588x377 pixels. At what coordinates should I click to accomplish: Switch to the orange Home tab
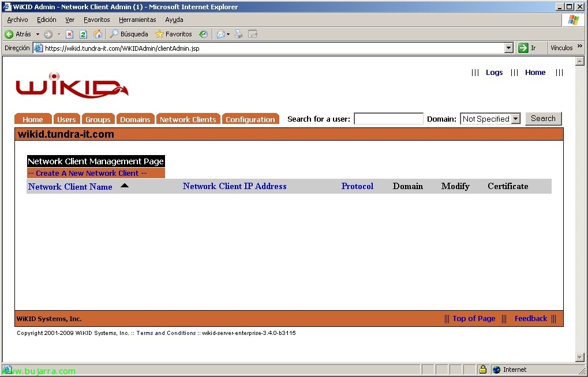[x=33, y=119]
